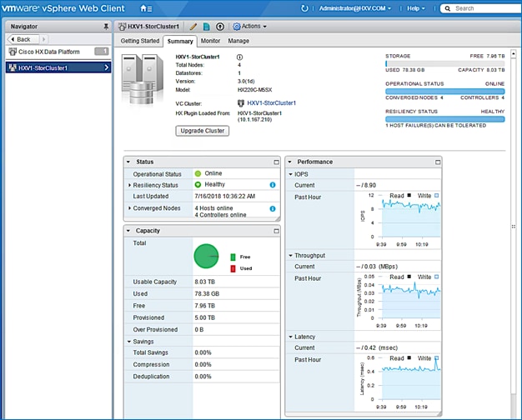This screenshot has width=522, height=420.
Task: Maximize the Status panel
Action: (276, 162)
